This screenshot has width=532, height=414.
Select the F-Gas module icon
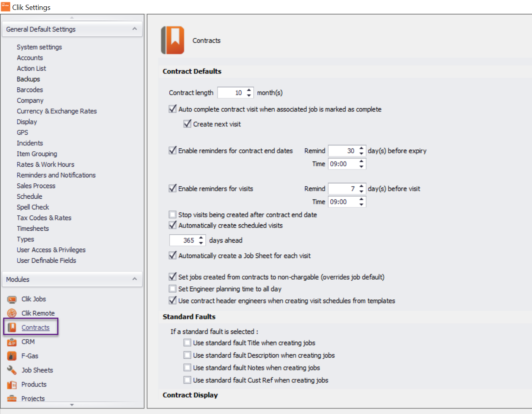point(12,356)
